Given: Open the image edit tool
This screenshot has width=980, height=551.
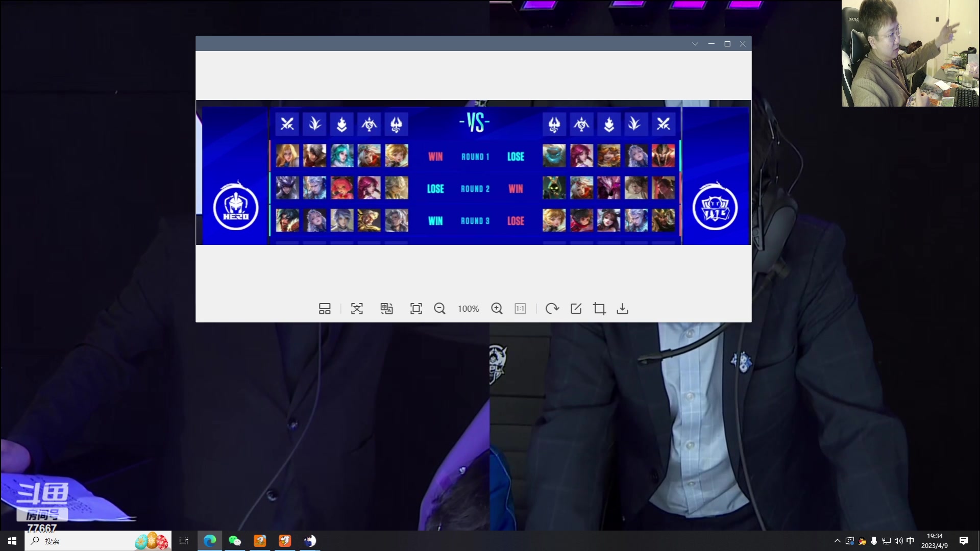Looking at the screenshot, I should click(576, 309).
